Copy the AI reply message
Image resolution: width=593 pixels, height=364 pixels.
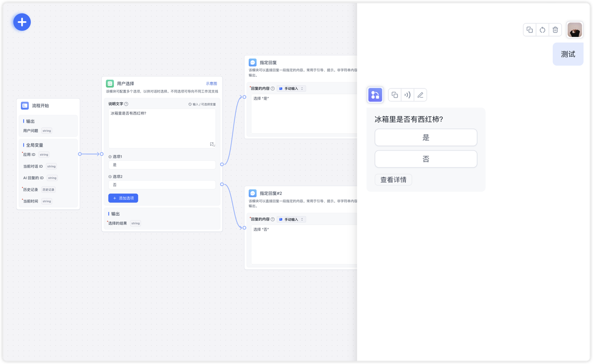(395, 95)
